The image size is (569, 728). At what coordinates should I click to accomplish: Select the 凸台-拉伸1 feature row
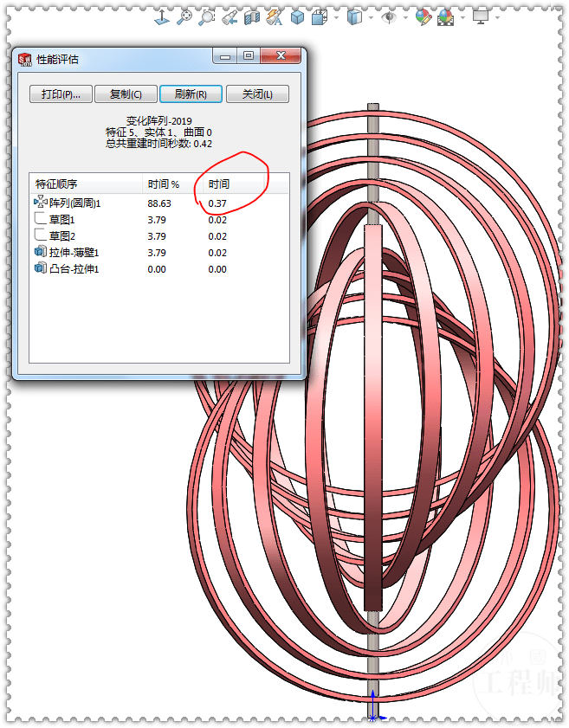pyautogui.click(x=159, y=269)
